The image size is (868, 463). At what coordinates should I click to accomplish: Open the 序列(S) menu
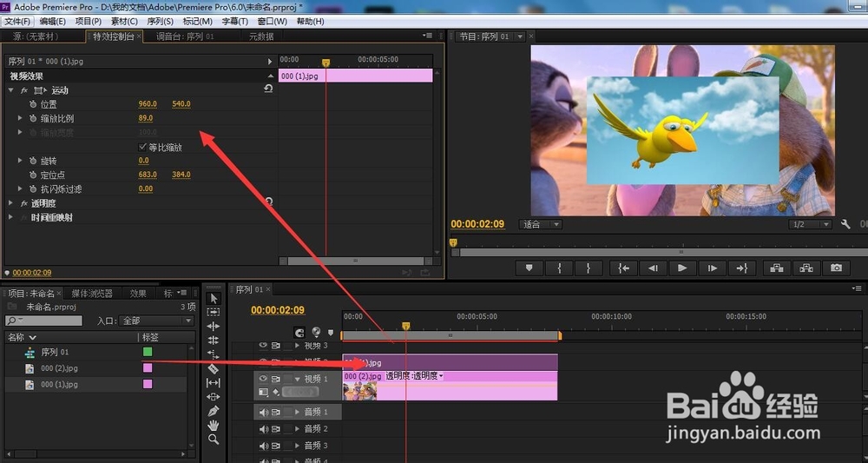pyautogui.click(x=160, y=21)
